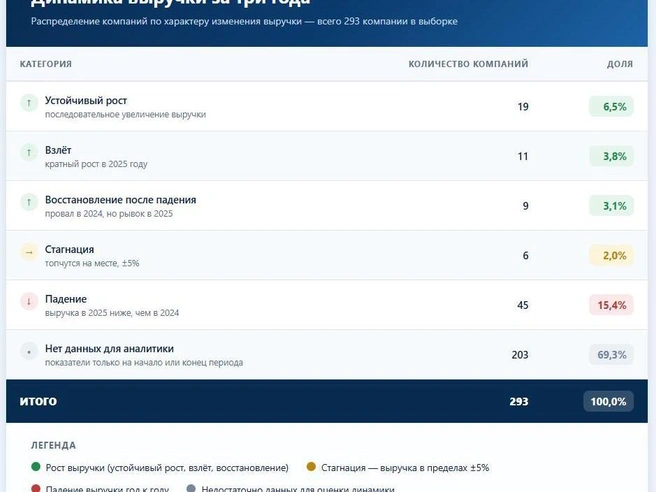The height and width of the screenshot is (492, 656).
Task: Select the ИТОГО total row
Action: coord(327,401)
